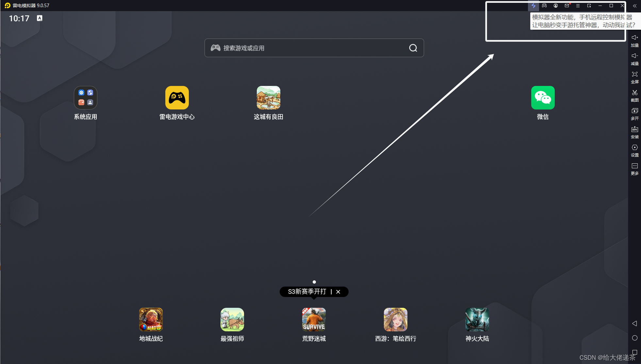Dismiss the S3新赛季开打 tooltip
This screenshot has width=641, height=364.
(x=338, y=292)
